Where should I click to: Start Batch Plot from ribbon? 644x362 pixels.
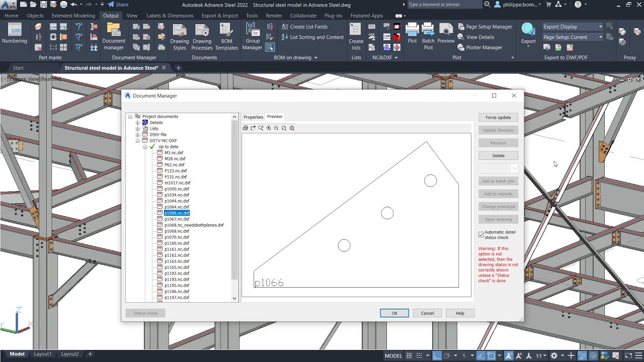click(x=428, y=37)
